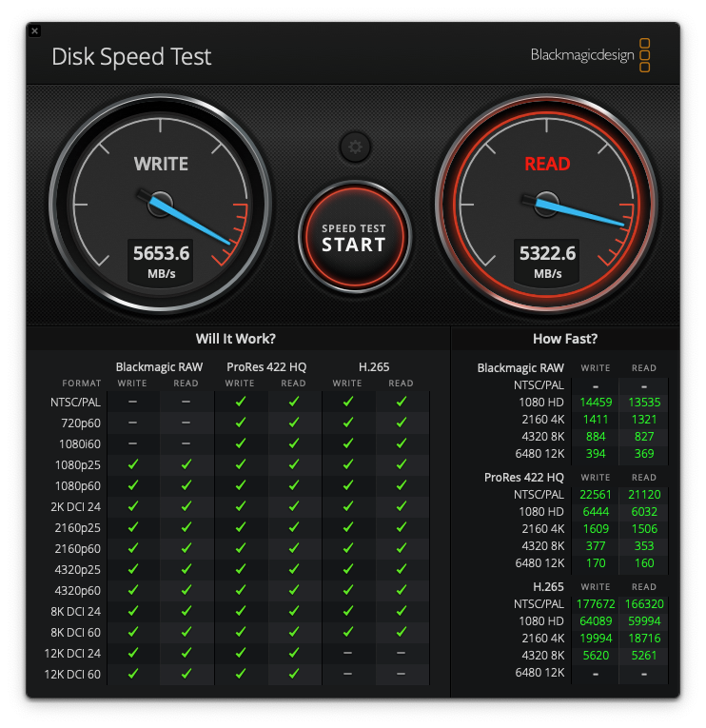
Task: Click ProRes 422 HQ write checkmark for NTSC/PAL
Action: (241, 402)
